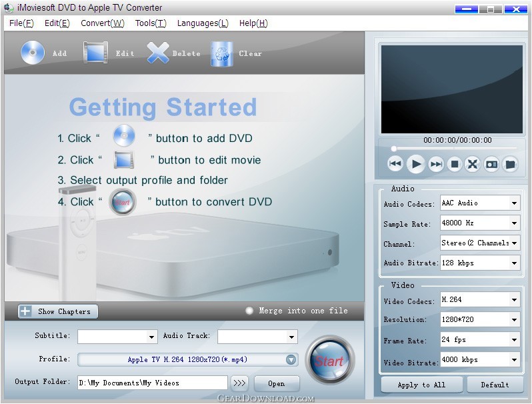Skip to next chapter in preview
Viewport: 532px width, 404px height.
(436, 164)
